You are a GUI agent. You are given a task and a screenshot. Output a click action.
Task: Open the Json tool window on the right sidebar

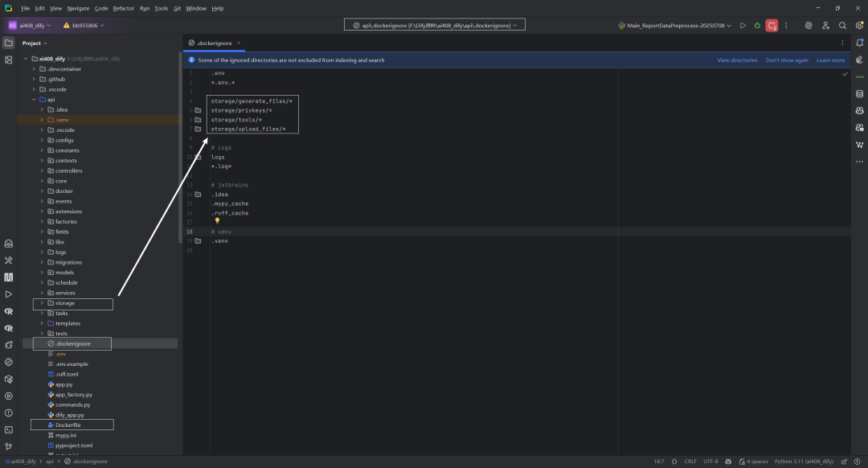859,76
